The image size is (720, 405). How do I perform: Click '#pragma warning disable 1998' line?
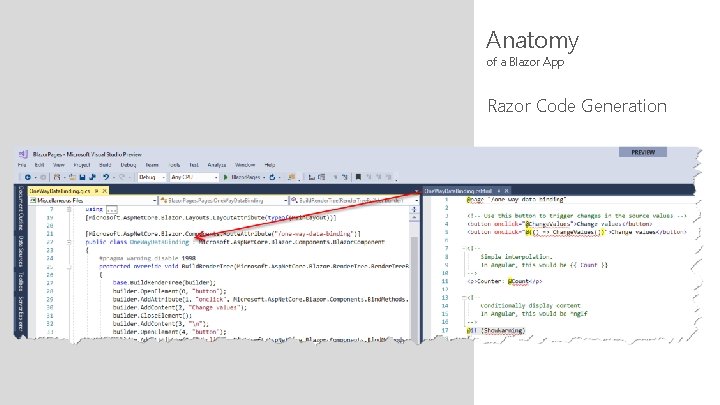[x=147, y=258]
